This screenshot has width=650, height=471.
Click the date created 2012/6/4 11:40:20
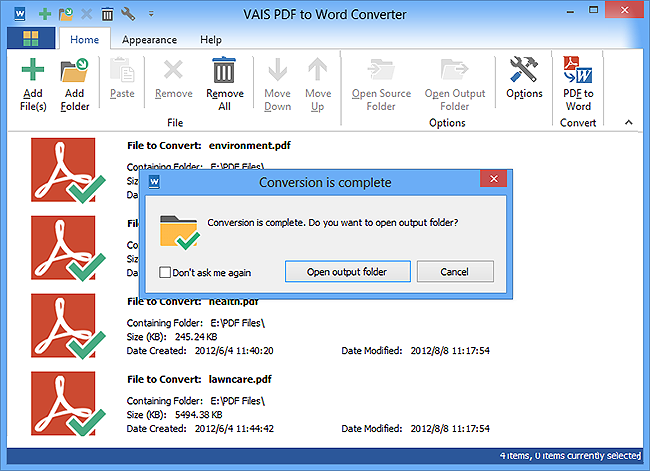click(x=234, y=351)
